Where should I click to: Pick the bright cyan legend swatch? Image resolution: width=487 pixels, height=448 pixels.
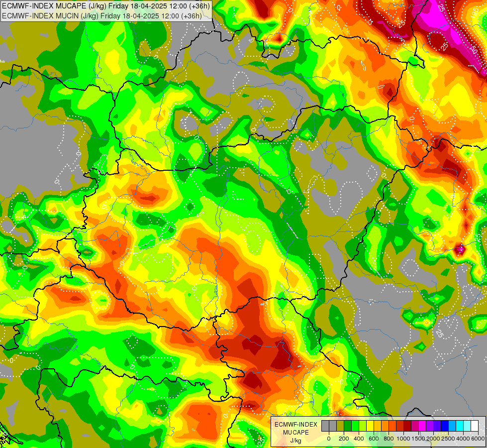pos(460,426)
